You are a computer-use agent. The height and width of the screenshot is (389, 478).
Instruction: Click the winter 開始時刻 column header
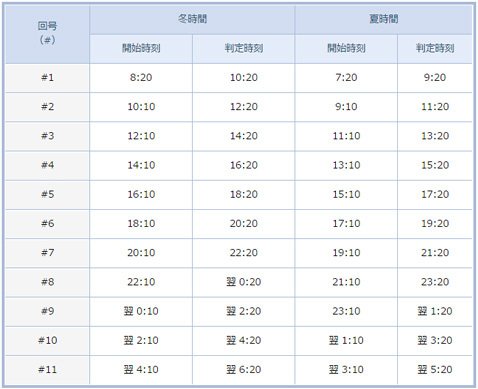tap(141, 49)
